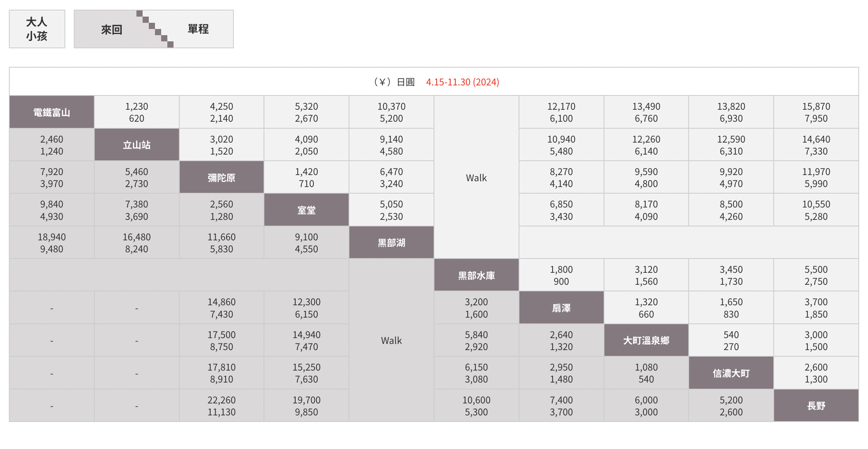Select the 扇澤 station cell
Viewport: 868px width, 449px height.
point(561,308)
